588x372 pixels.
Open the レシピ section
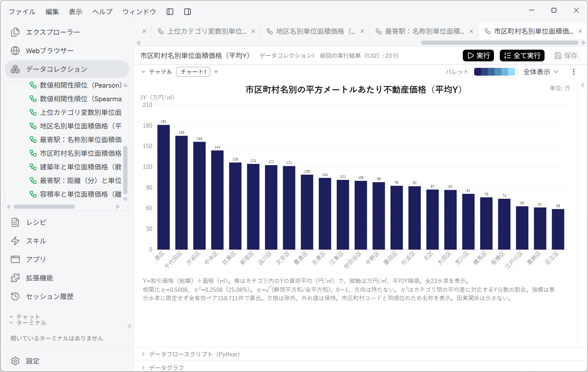pos(67,222)
